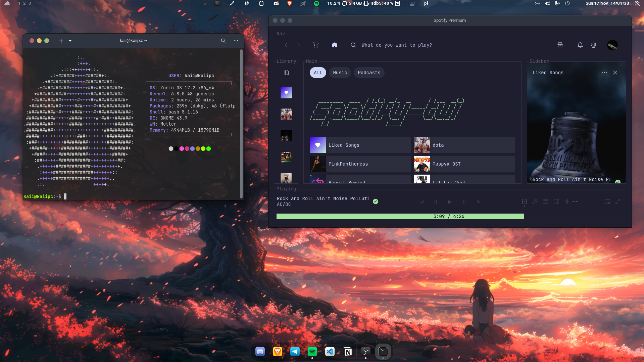The image size is (644, 362).
Task: Mute the Spotify volume
Action: (x=566, y=202)
